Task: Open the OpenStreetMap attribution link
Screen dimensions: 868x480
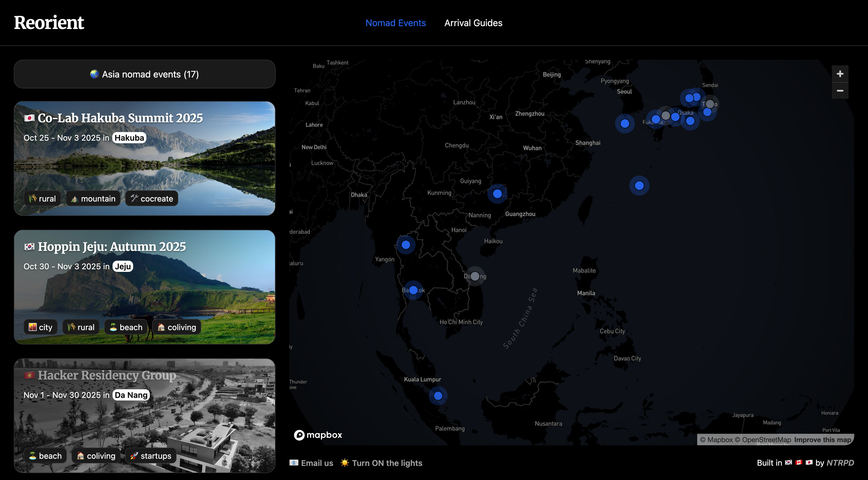Action: click(x=767, y=440)
